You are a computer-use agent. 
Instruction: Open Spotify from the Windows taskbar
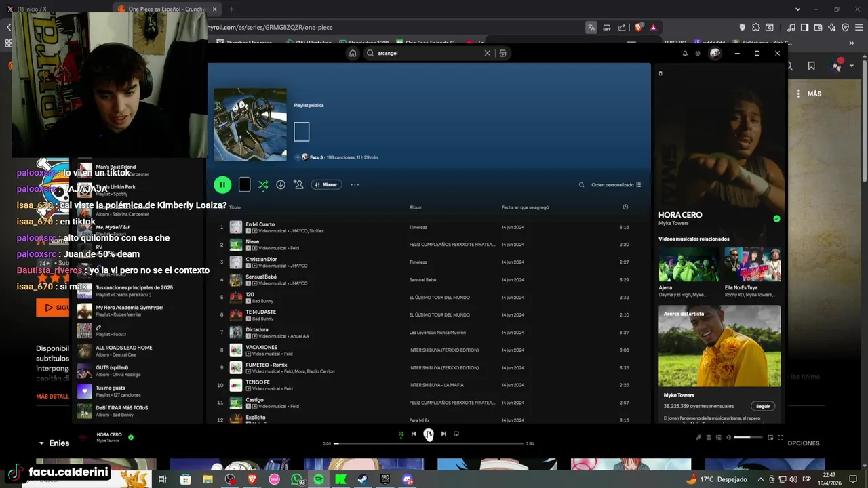coord(319,479)
